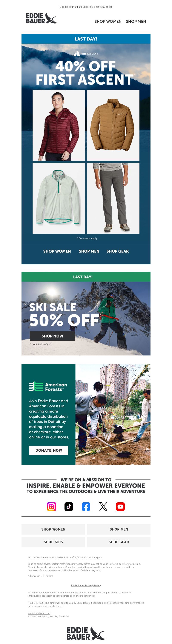Open the Eddie Bauer Privacy Policy link
The image size is (172, 644).
[86, 585]
